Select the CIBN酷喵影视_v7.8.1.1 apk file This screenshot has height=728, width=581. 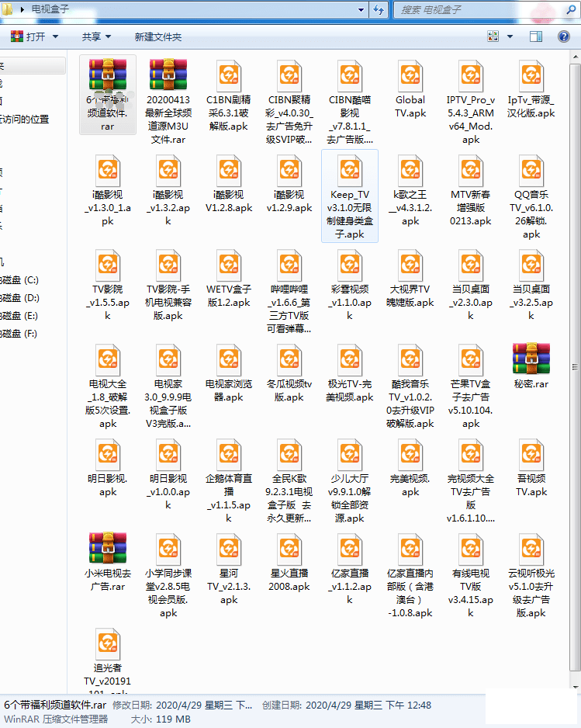click(349, 102)
